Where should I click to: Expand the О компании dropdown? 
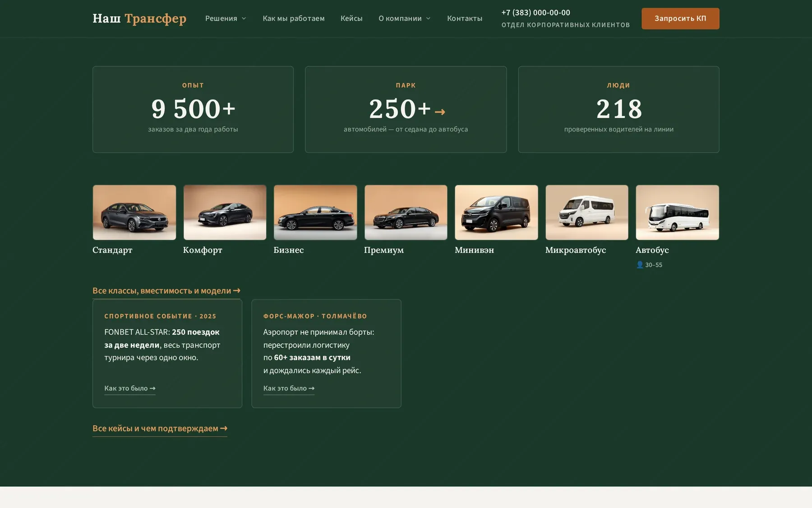click(x=405, y=19)
